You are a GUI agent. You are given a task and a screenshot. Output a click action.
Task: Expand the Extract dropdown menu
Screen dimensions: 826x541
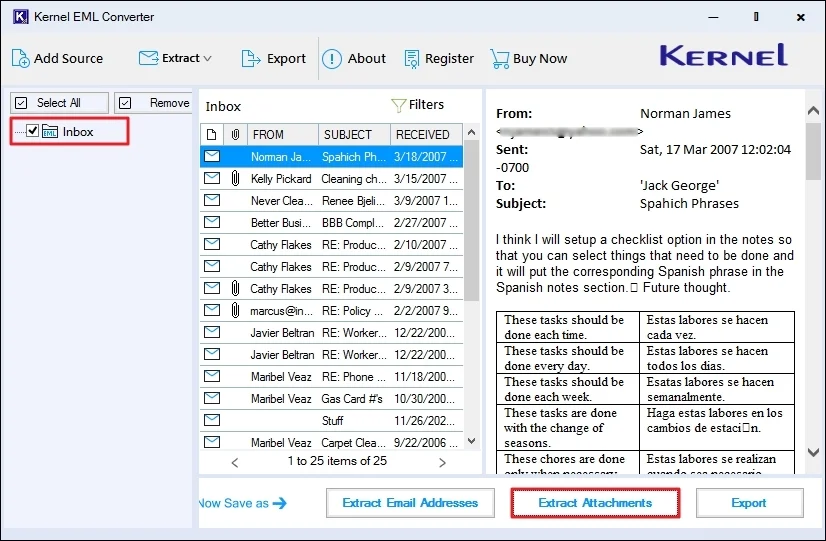click(207, 58)
